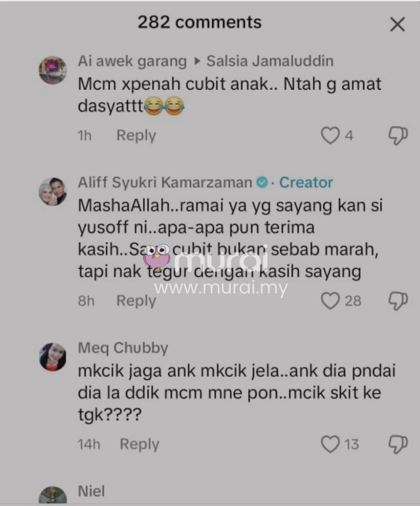Click the verified badge beside Aliff Syukri

pyautogui.click(x=262, y=182)
